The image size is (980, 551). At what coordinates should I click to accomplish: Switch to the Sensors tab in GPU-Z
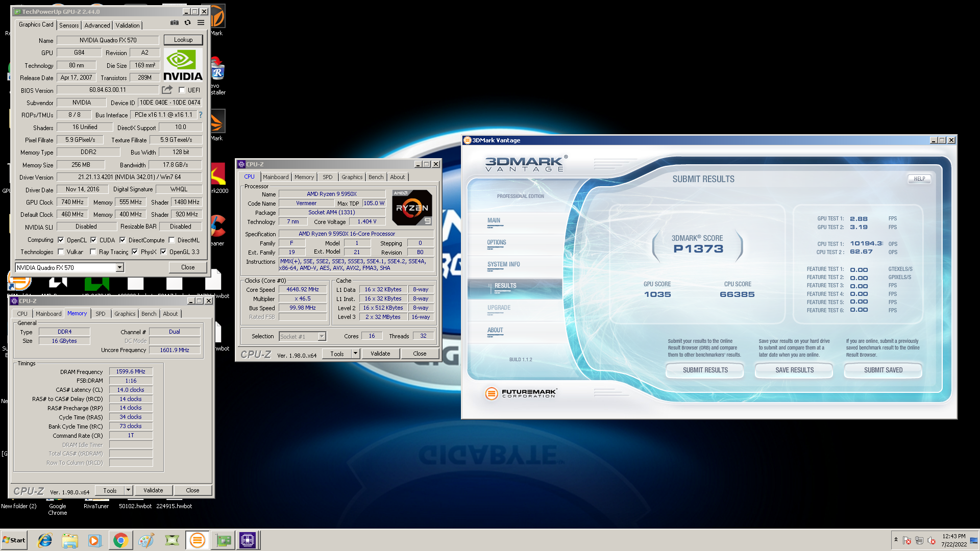69,25
